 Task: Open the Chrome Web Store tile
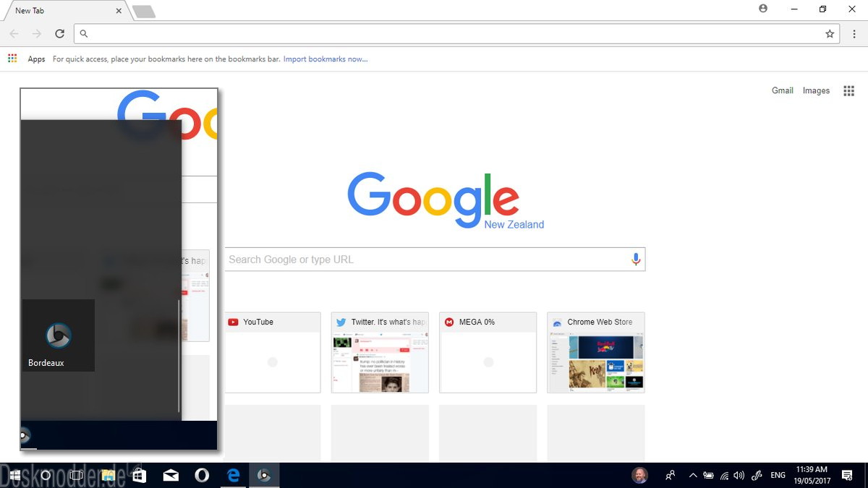[x=596, y=353]
